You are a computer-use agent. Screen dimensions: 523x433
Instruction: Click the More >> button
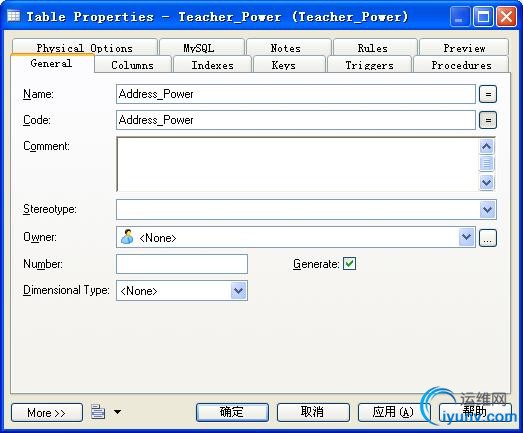click(x=47, y=413)
